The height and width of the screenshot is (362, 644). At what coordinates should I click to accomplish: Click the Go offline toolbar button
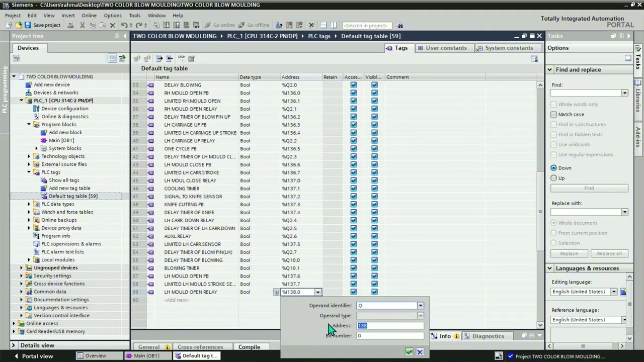click(254, 25)
